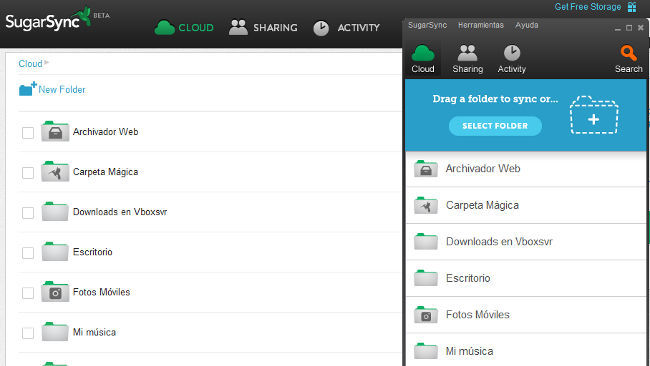Close the SugarSync desktop app window
This screenshot has height=366, width=650.
tap(640, 28)
